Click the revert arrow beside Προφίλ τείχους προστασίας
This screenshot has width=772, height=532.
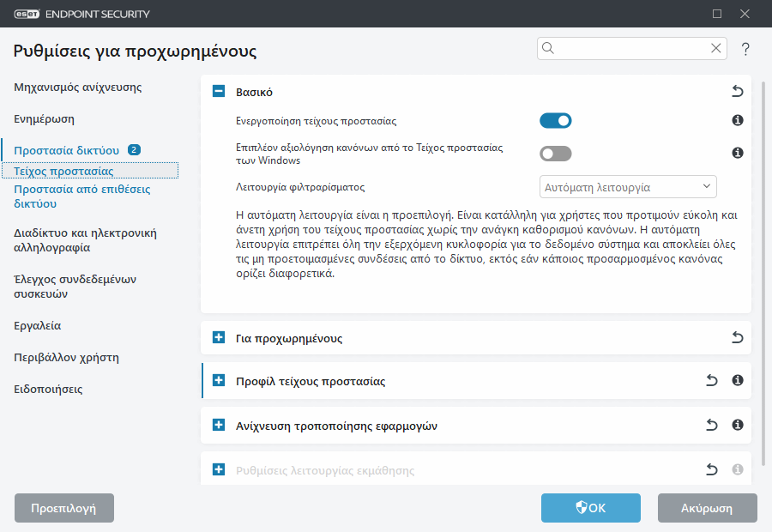click(711, 380)
